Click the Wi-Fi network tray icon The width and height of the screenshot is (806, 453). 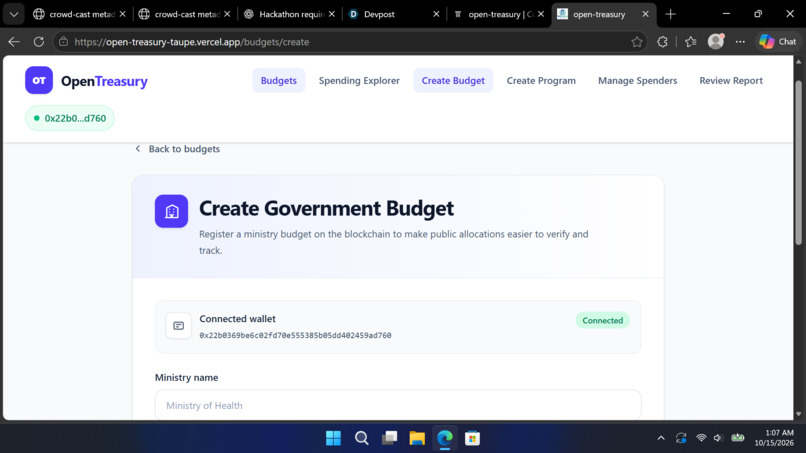coord(701,438)
